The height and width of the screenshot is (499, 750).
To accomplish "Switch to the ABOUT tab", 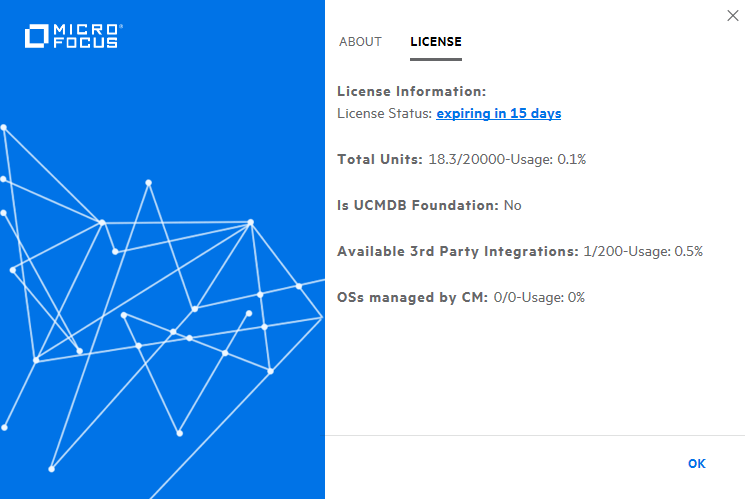I will click(360, 42).
